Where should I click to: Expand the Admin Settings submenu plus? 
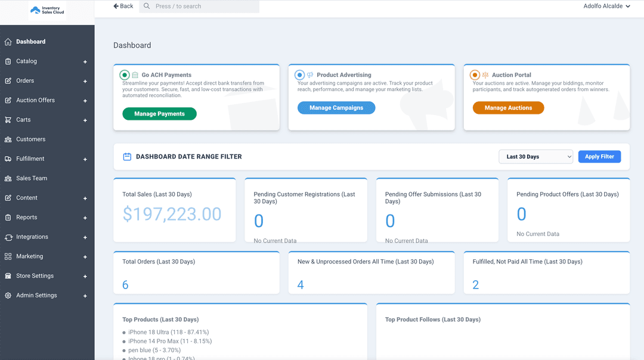[x=85, y=296]
